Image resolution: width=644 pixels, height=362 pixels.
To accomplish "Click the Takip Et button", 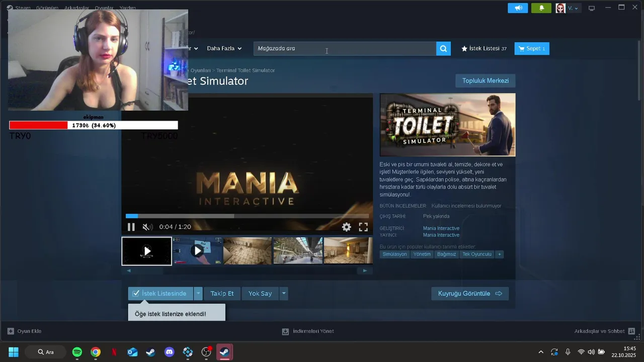I will tap(222, 294).
